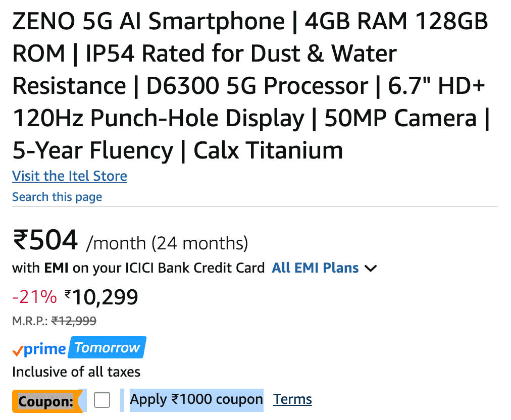Click the ZENO 5G AI Smartphone product title
This screenshot has height=420, width=511.
[x=250, y=86]
